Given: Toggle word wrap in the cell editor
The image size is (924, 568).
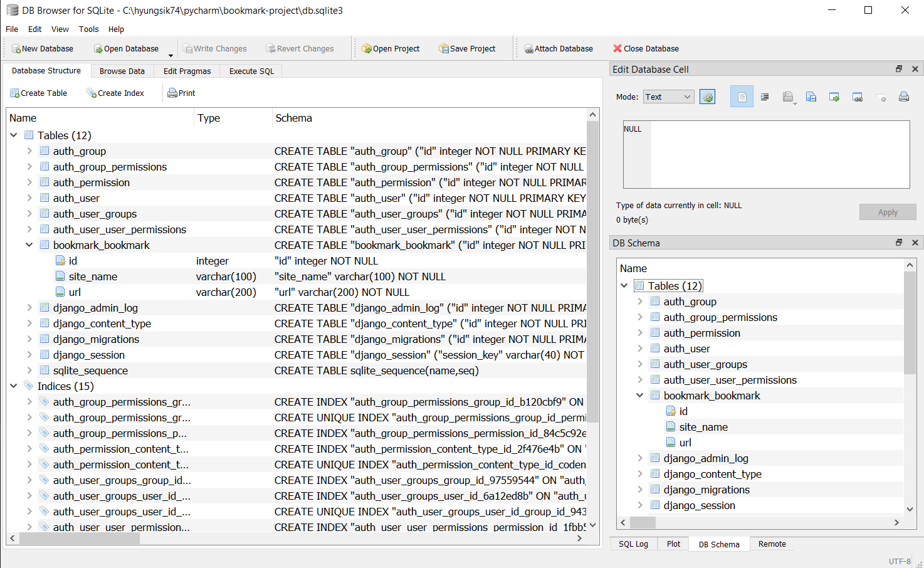Looking at the screenshot, I should (x=742, y=97).
